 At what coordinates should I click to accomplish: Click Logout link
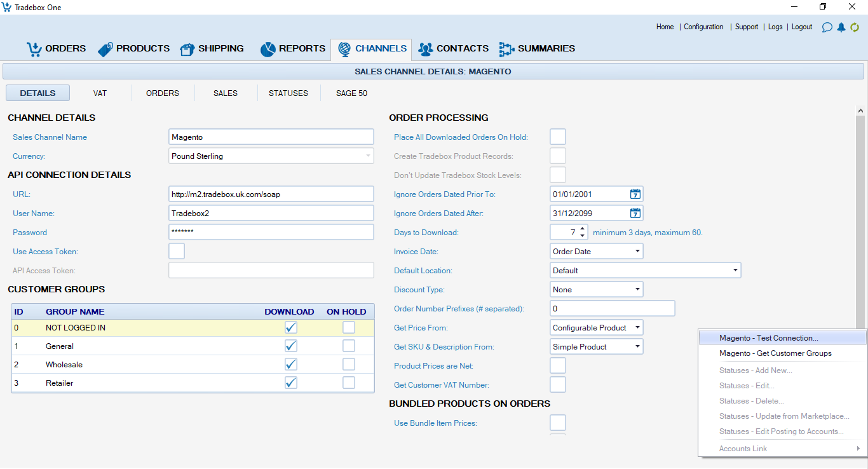pyautogui.click(x=802, y=27)
